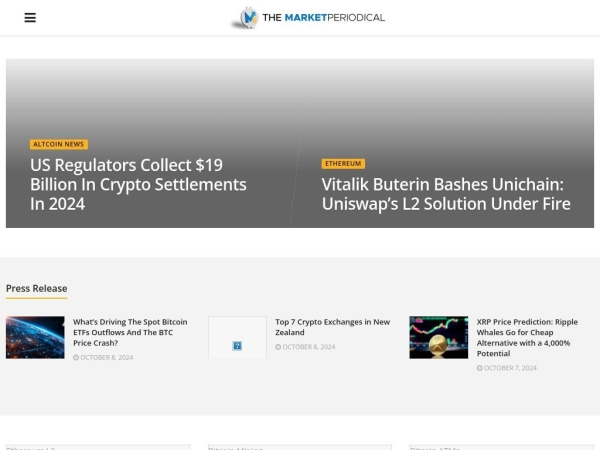Select the Altcoin News category tag
The width and height of the screenshot is (600, 450).
[59, 144]
